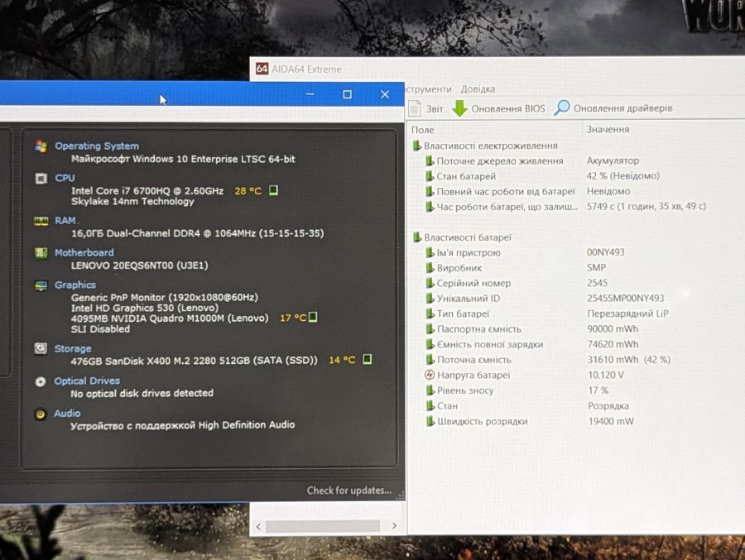Click the value 74620 mWh

tap(613, 344)
